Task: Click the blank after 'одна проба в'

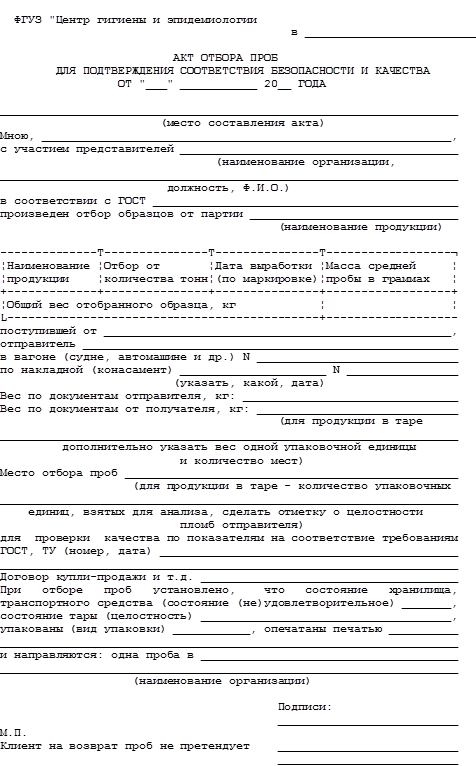Action: coord(329,655)
